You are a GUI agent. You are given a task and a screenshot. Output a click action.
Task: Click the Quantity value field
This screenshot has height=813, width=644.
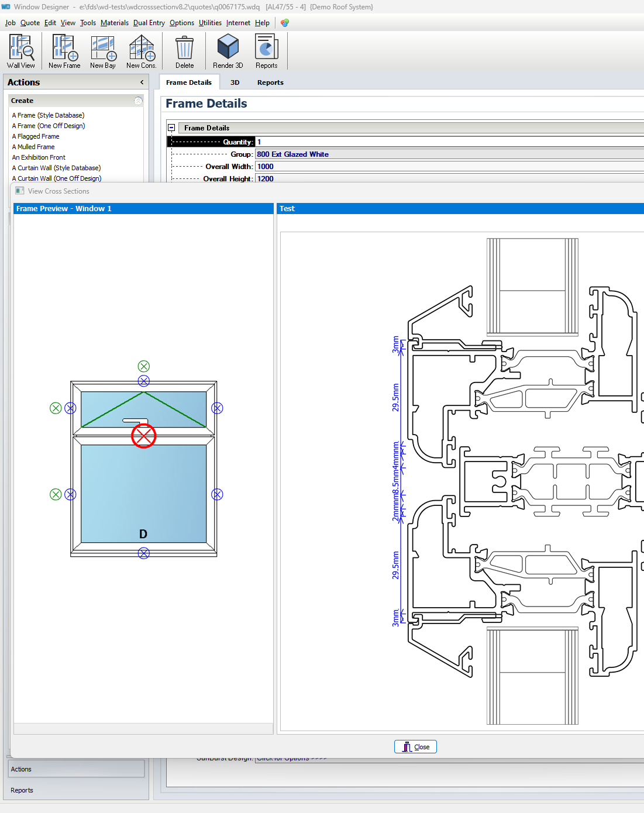[x=449, y=142]
